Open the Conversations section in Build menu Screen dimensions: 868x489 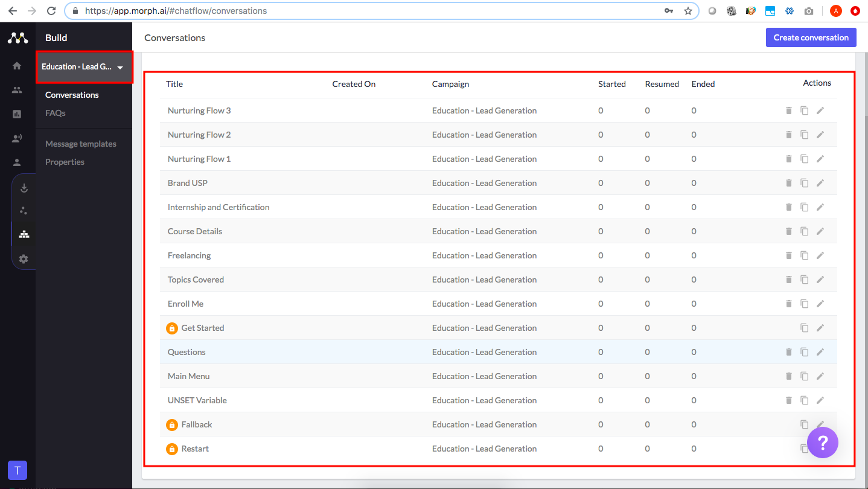pos(72,95)
